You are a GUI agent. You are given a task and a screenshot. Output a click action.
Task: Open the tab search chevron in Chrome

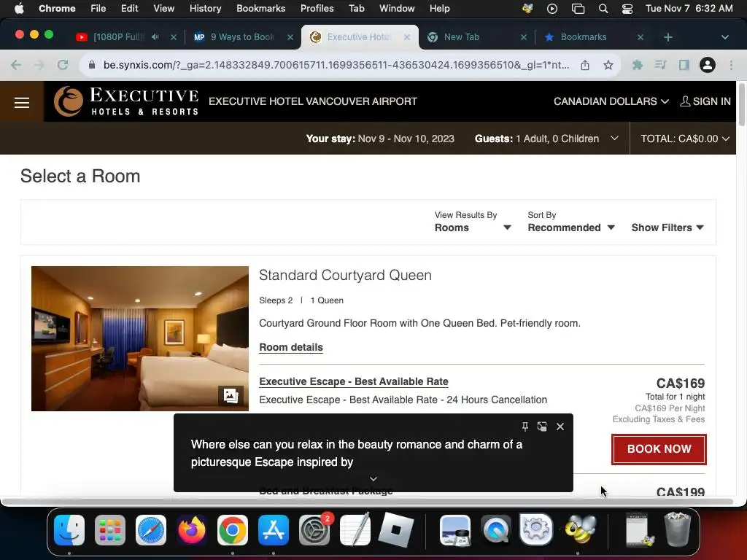[724, 37]
